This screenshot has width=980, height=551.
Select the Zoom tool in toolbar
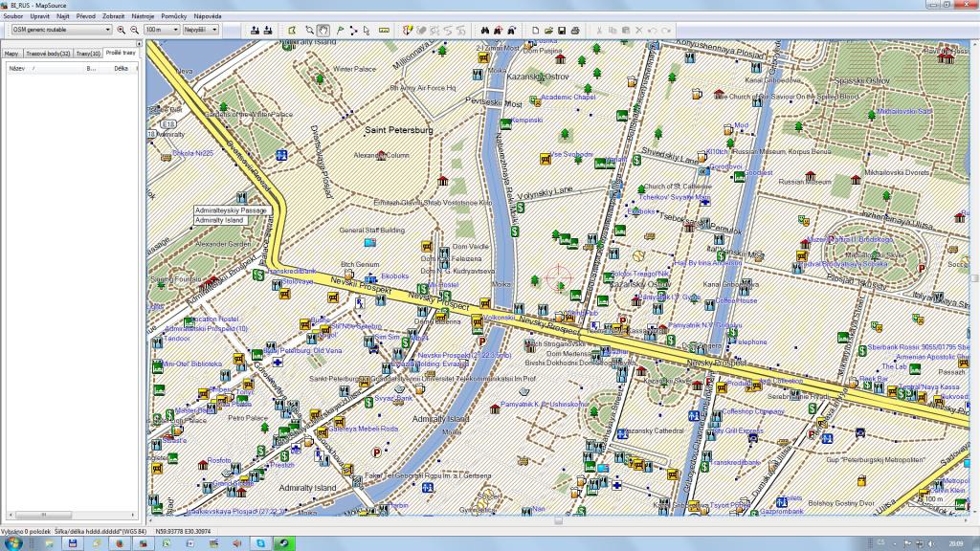click(x=309, y=30)
